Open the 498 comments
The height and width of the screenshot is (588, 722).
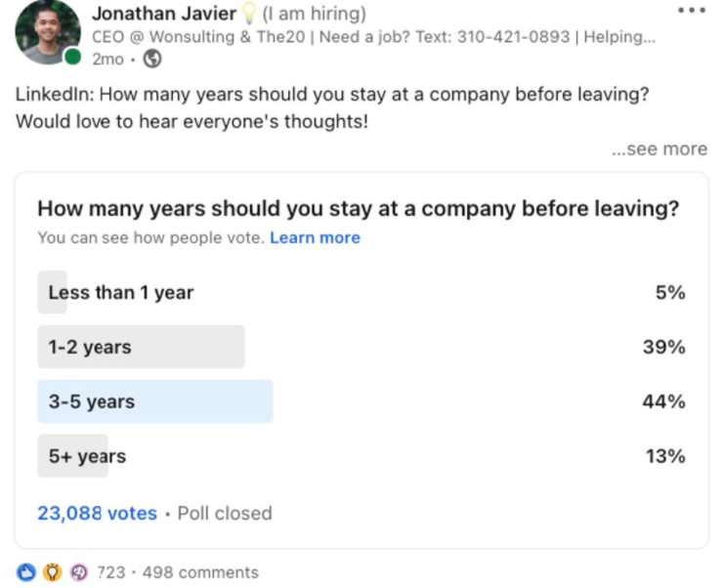[200, 572]
